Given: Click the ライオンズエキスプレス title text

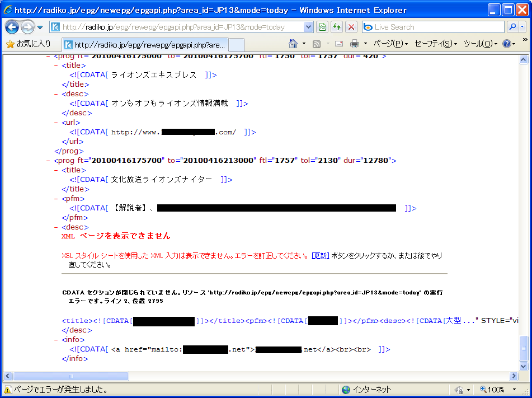Looking at the screenshot, I should tap(154, 75).
